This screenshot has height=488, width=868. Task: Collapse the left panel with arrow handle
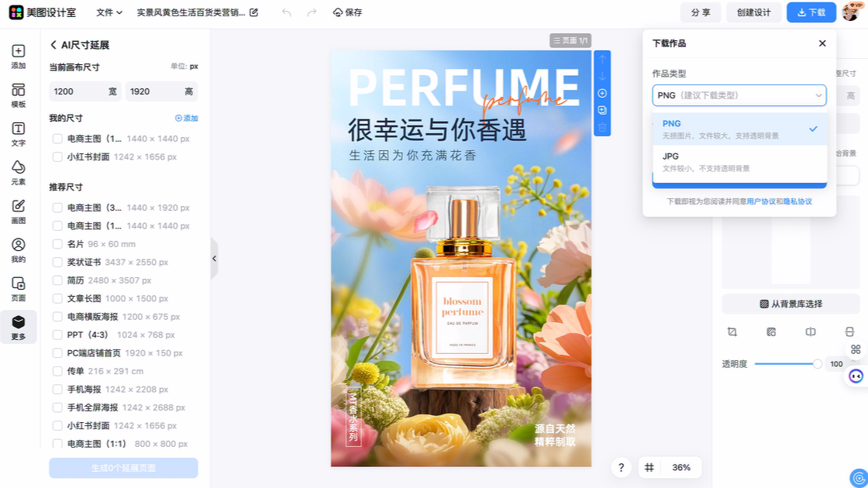point(214,259)
